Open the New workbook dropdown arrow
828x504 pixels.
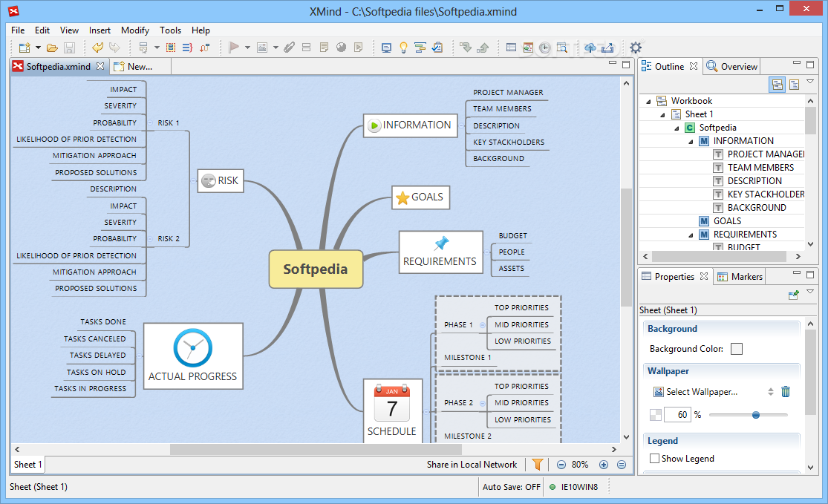coord(38,48)
